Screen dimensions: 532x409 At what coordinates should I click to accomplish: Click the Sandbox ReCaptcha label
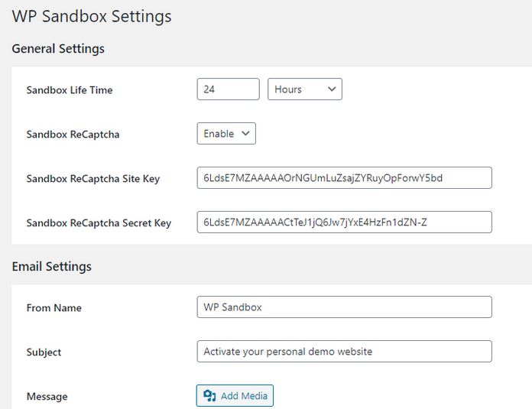[x=73, y=135]
